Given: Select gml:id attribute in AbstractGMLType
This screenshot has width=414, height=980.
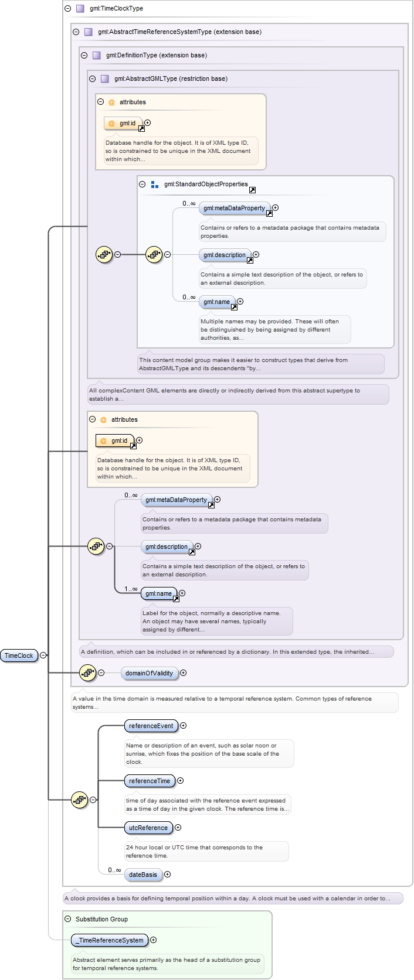Looking at the screenshot, I should point(123,123).
